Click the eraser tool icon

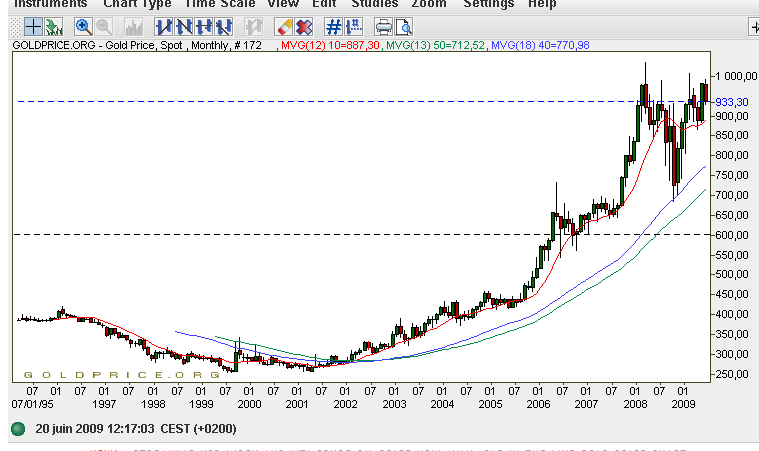pos(283,26)
